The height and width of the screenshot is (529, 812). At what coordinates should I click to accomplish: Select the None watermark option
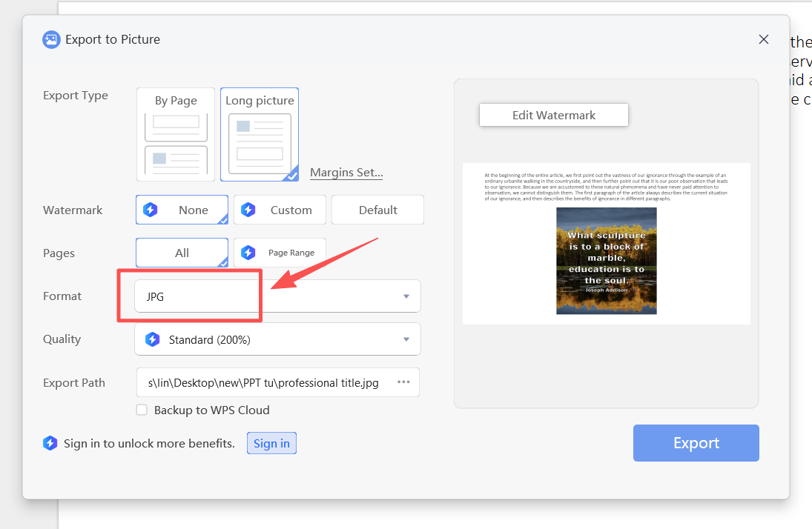[x=182, y=210]
